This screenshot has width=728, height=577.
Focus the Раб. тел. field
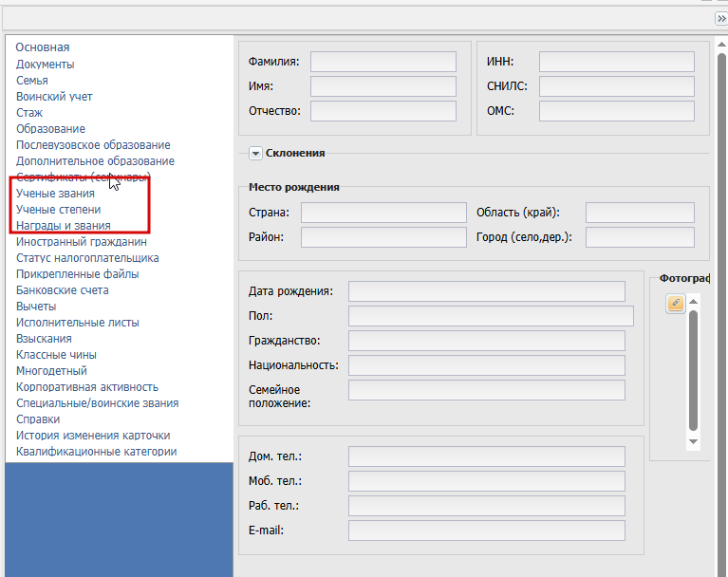(487, 506)
